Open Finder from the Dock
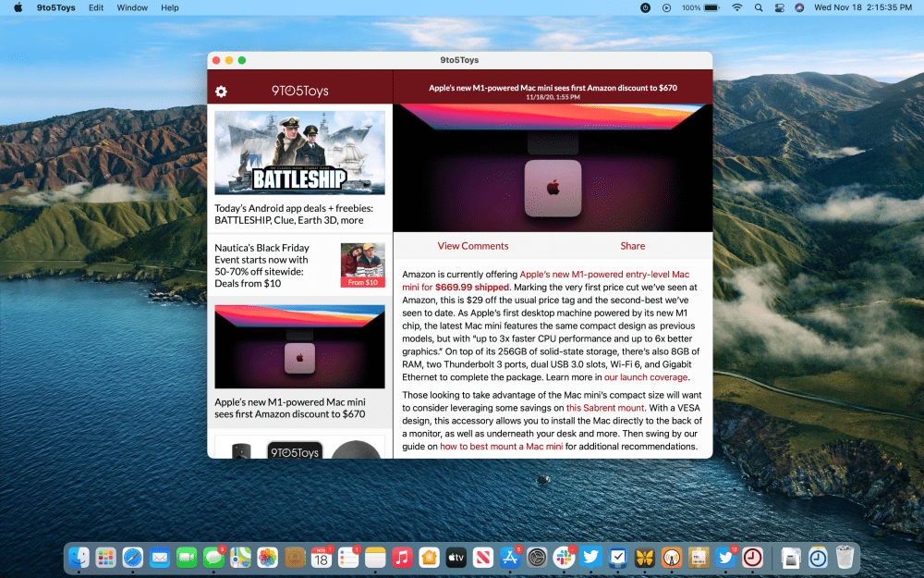The image size is (924, 578). [x=79, y=557]
